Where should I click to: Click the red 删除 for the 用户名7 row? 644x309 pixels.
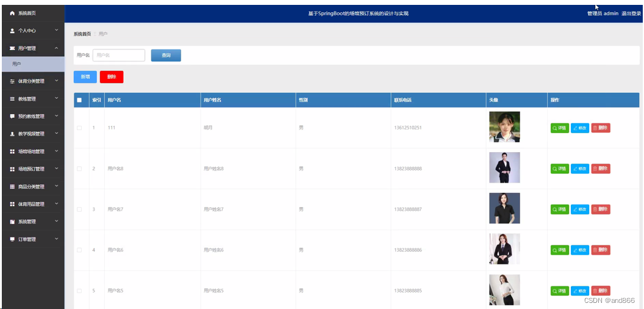pyautogui.click(x=601, y=209)
